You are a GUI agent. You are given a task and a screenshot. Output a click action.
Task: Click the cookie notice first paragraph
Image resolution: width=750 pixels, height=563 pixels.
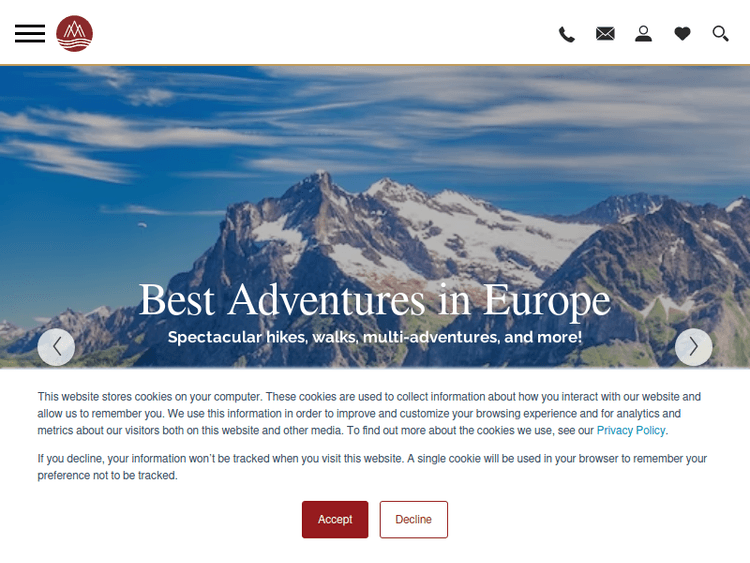pyautogui.click(x=369, y=413)
